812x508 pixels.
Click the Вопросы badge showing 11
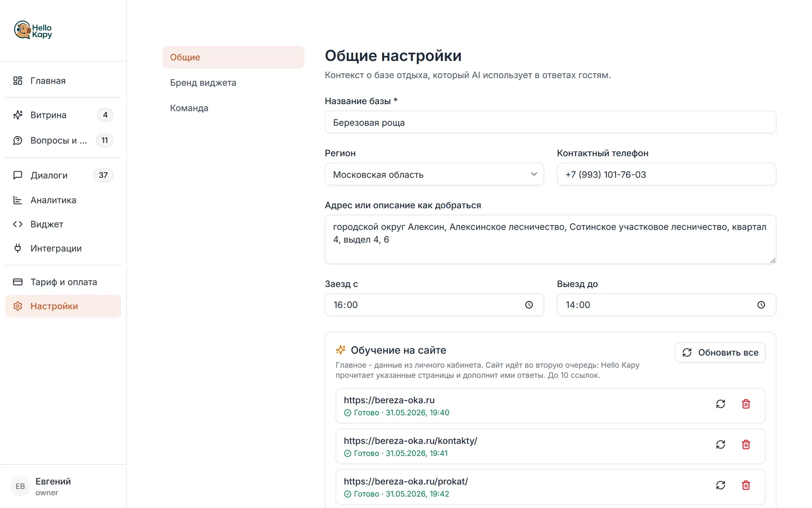pyautogui.click(x=105, y=140)
